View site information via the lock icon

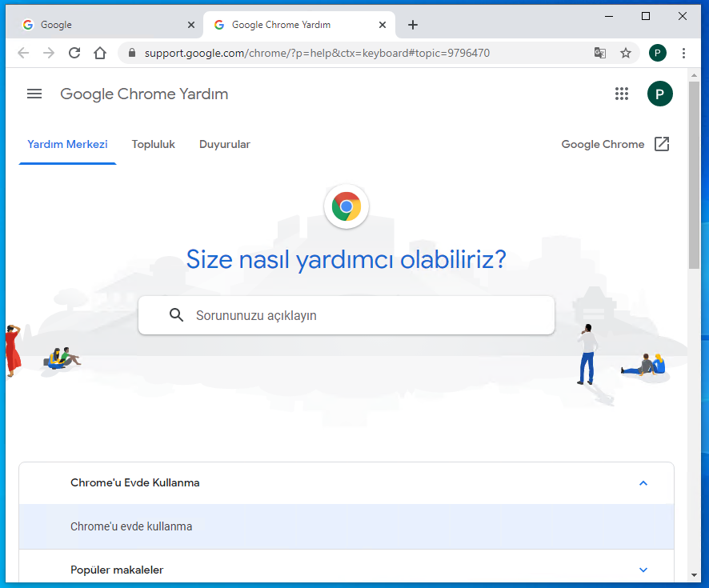(x=132, y=53)
